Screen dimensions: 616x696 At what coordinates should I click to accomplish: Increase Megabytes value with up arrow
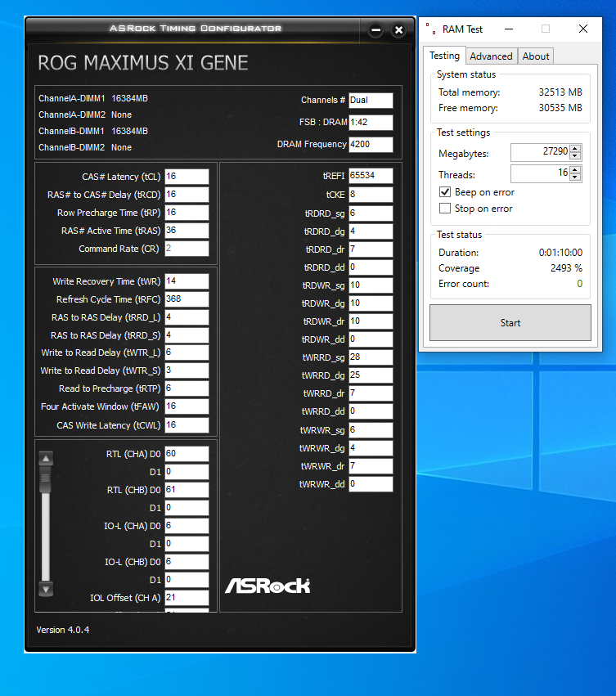pos(575,149)
